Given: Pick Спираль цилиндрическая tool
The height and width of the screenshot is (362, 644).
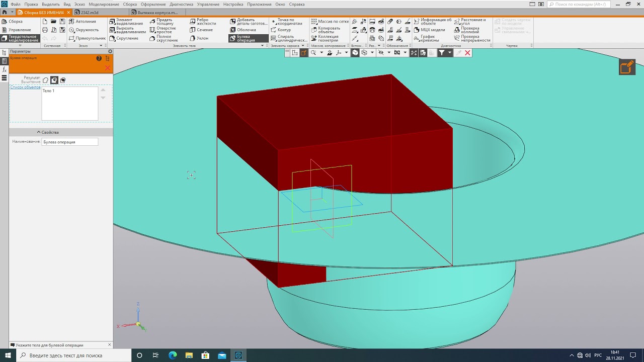Looking at the screenshot, I should click(x=289, y=38).
